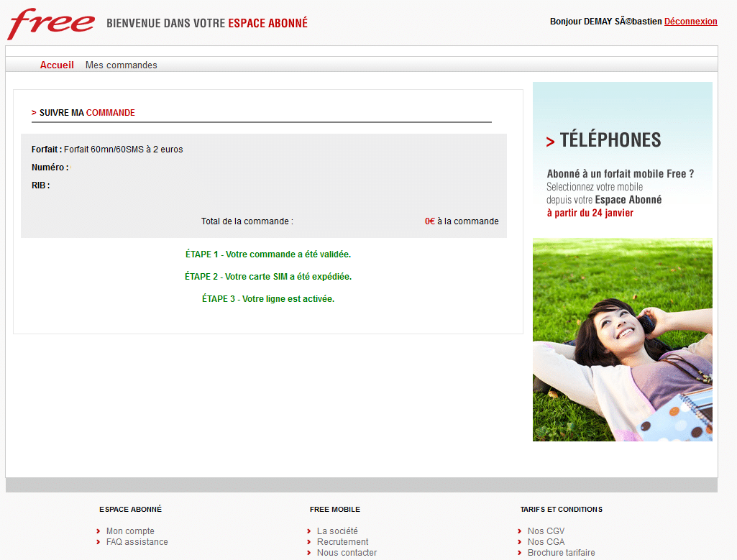Click the Free logo
Viewport: 737px width, 560px height.
(51, 24)
